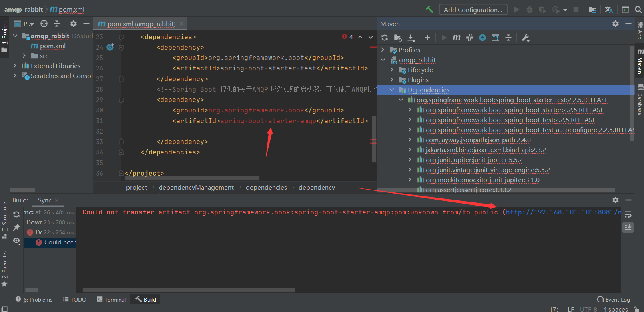Toggle soft-wrap in Build output

[x=628, y=215]
